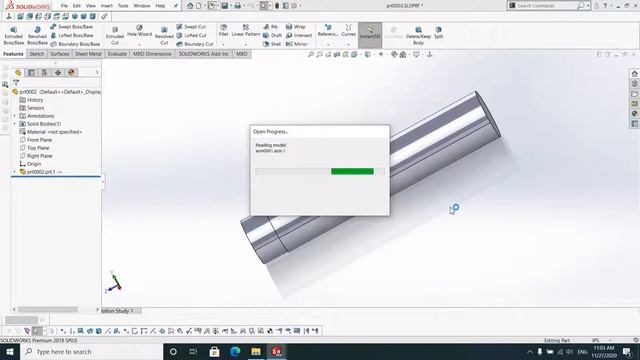
Task: Select the Wrap tool
Action: [x=296, y=27]
